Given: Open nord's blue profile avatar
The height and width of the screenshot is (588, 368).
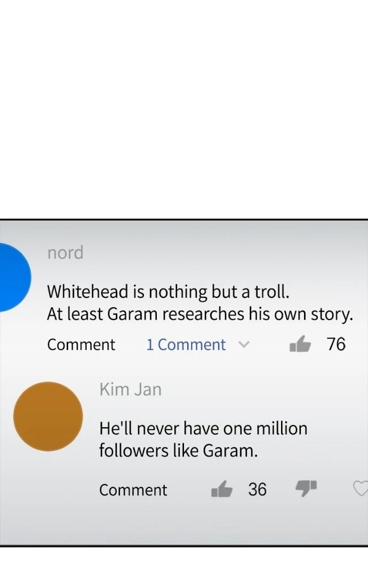Looking at the screenshot, I should click(14, 277).
